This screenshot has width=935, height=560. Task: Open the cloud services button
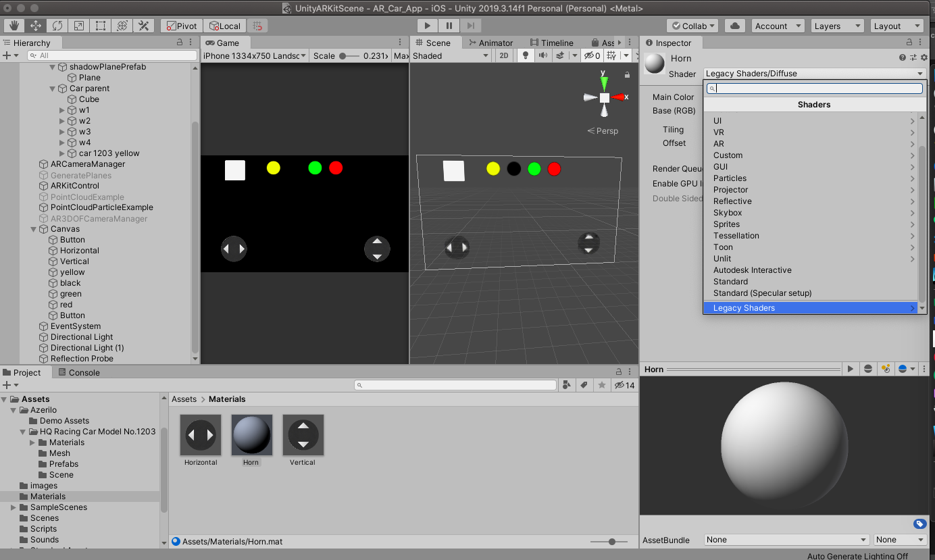click(735, 26)
